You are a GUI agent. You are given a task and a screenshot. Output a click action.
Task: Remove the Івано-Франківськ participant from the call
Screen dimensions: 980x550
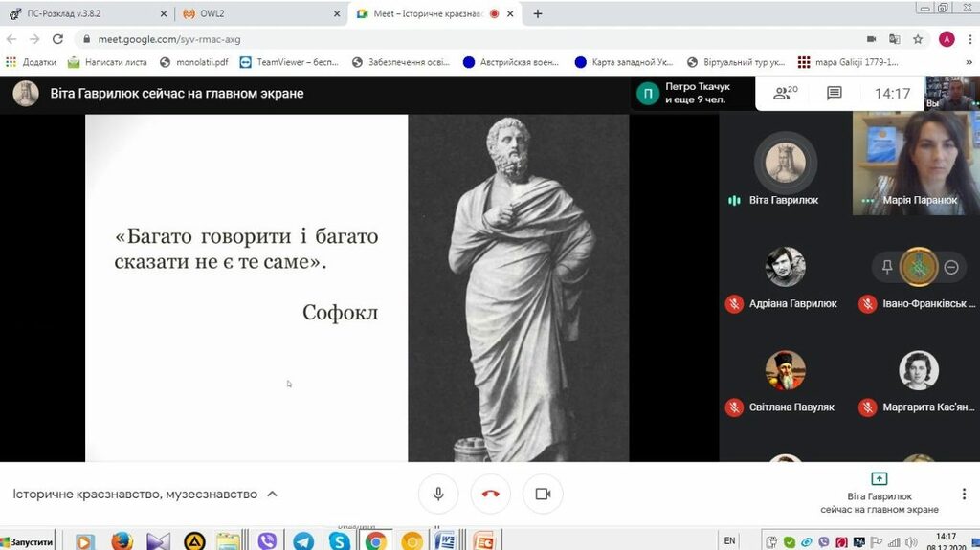click(x=950, y=268)
